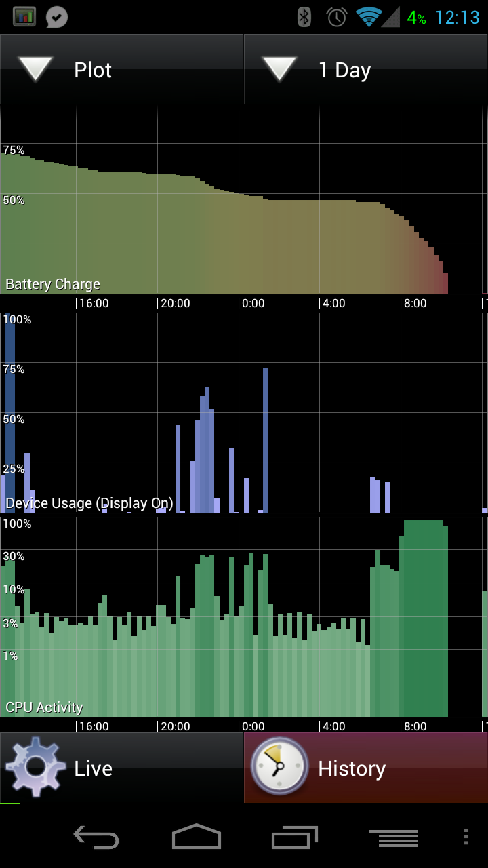
Task: Tap the 12:13 clock in status bar
Action: click(457, 18)
